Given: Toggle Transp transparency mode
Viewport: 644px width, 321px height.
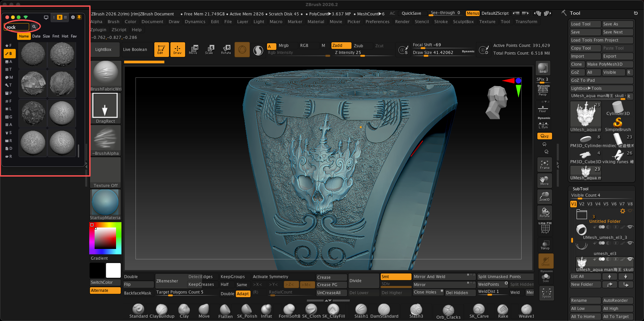Looking at the screenshot, I should click(545, 245).
